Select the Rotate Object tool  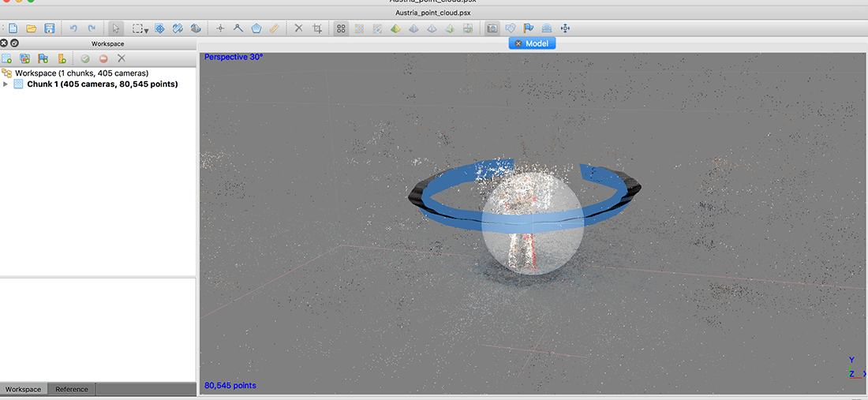click(x=196, y=28)
